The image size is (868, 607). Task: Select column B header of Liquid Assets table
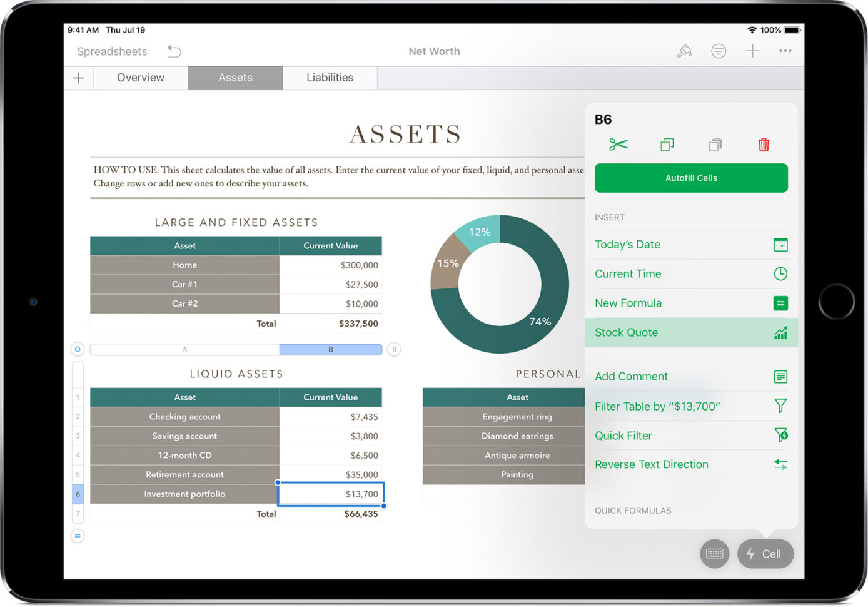[x=331, y=349]
